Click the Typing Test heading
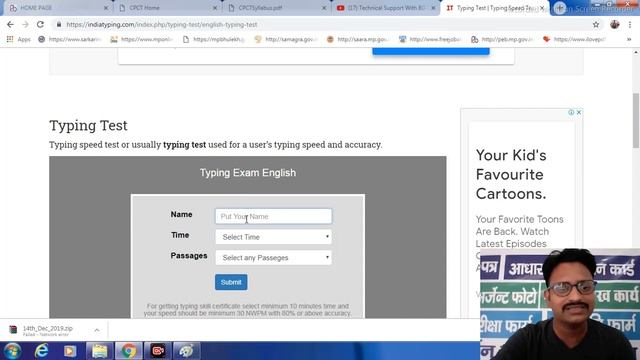The height and width of the screenshot is (360, 640). tap(88, 125)
